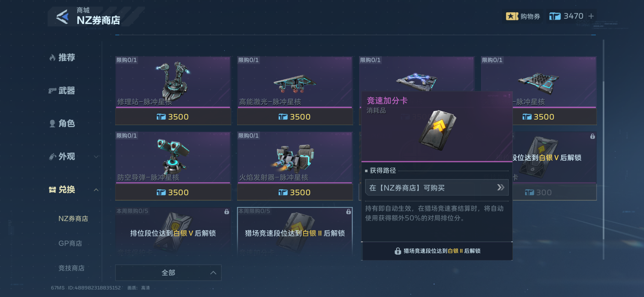Choose the anti-air missile turret item
Image resolution: width=644 pixels, height=297 pixels.
173,157
